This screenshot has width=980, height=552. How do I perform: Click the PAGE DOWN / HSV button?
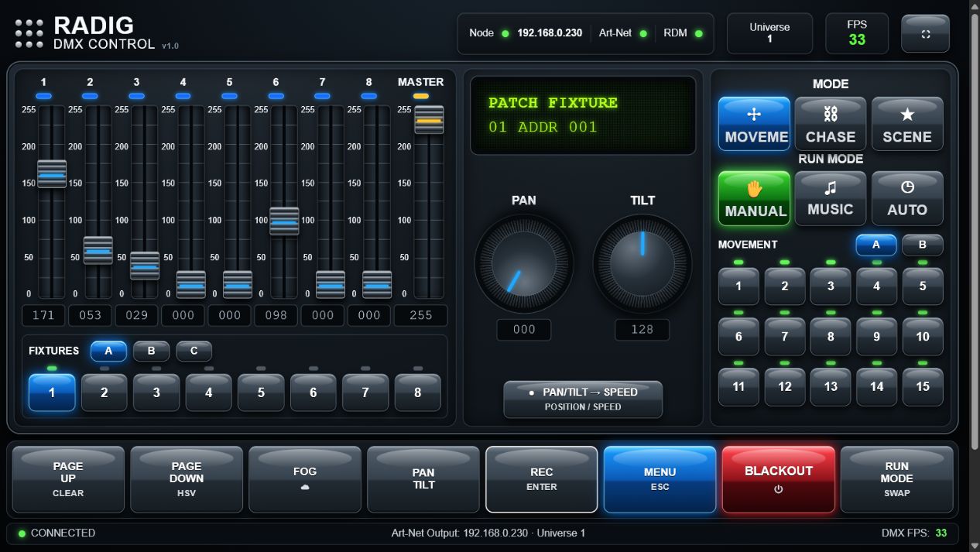coord(187,479)
